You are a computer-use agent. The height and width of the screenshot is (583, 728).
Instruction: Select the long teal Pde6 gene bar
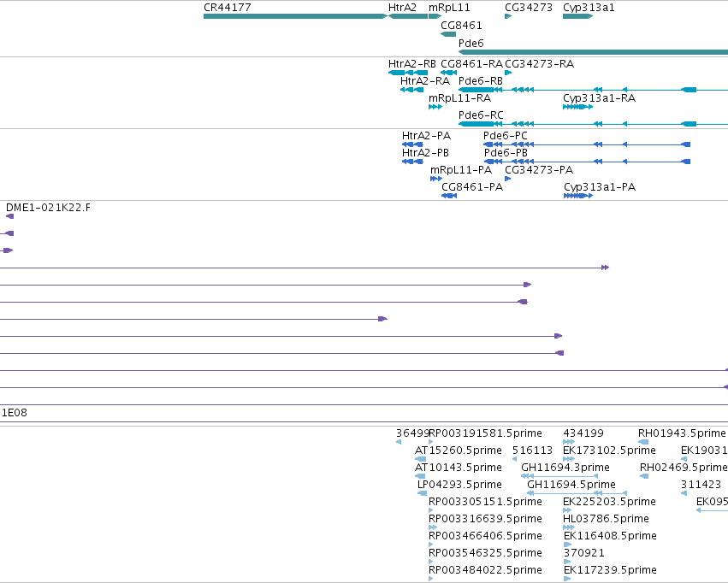coord(593,52)
